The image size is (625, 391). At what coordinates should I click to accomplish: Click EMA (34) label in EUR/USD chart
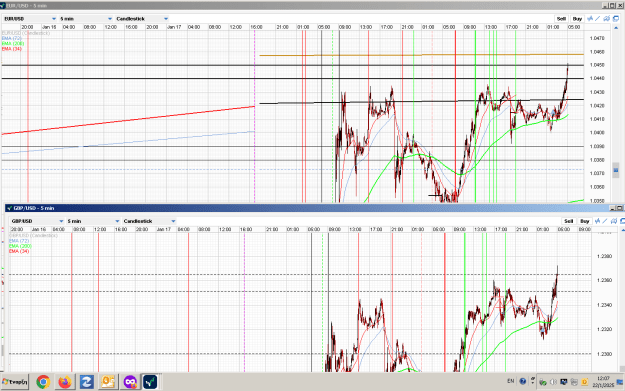(12, 49)
